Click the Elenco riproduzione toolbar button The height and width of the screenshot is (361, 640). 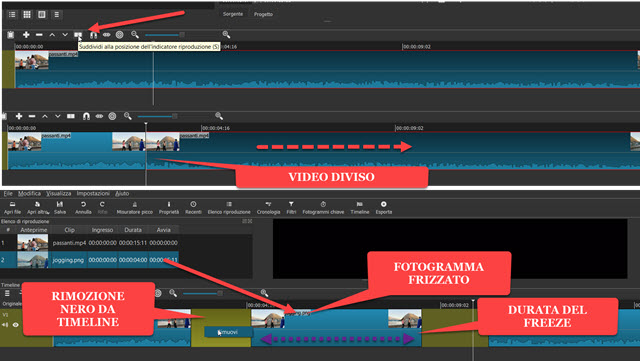click(x=229, y=207)
